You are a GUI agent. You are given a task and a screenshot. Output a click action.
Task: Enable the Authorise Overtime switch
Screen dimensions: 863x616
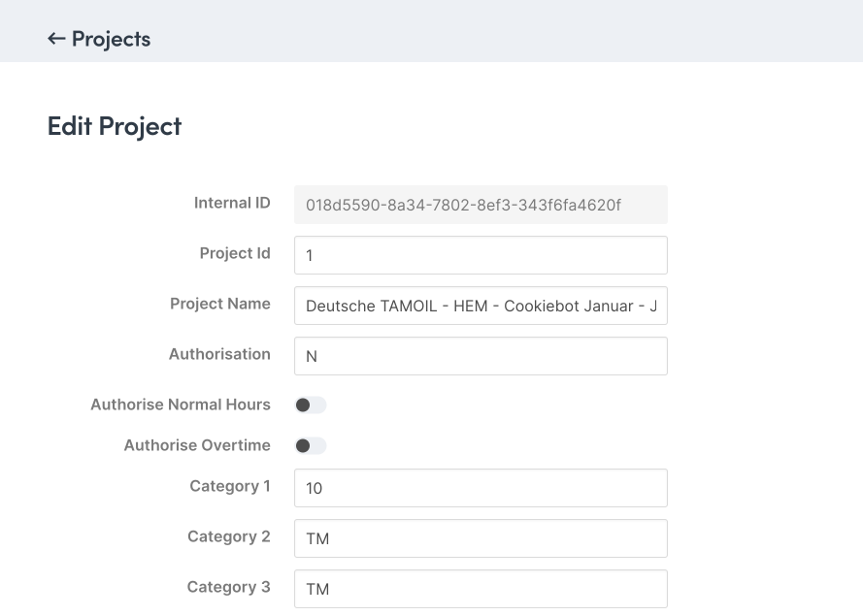coord(311,445)
